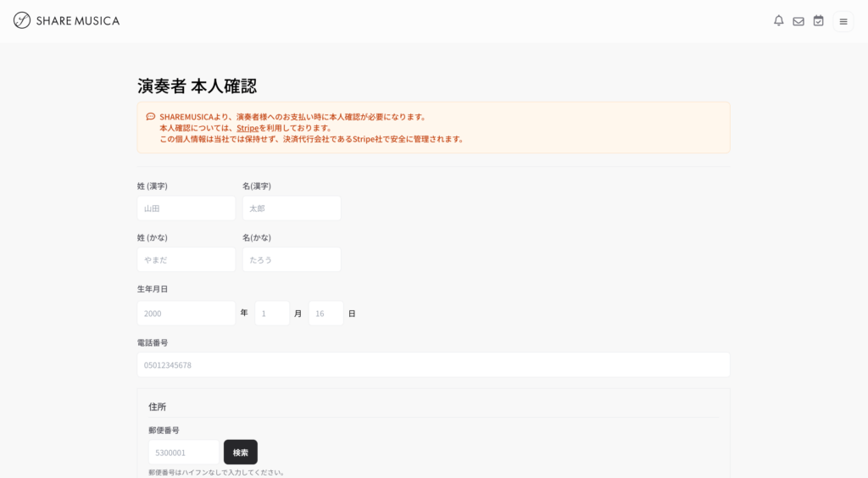Open the messages envelope icon
Screen dimensions: 868x478
pos(798,21)
